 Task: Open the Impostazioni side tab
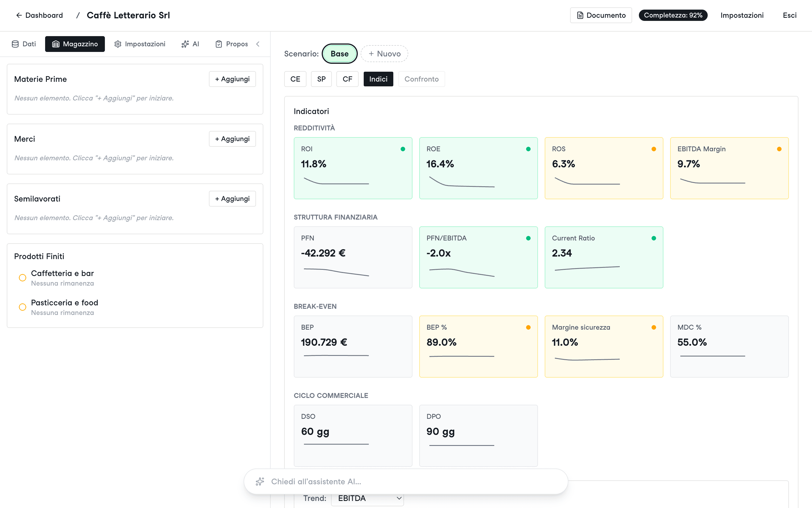tap(140, 44)
